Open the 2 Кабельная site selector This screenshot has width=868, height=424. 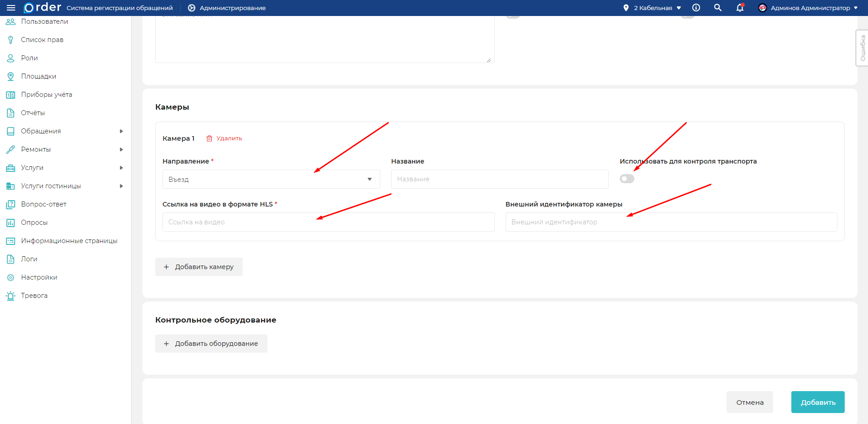tap(653, 8)
